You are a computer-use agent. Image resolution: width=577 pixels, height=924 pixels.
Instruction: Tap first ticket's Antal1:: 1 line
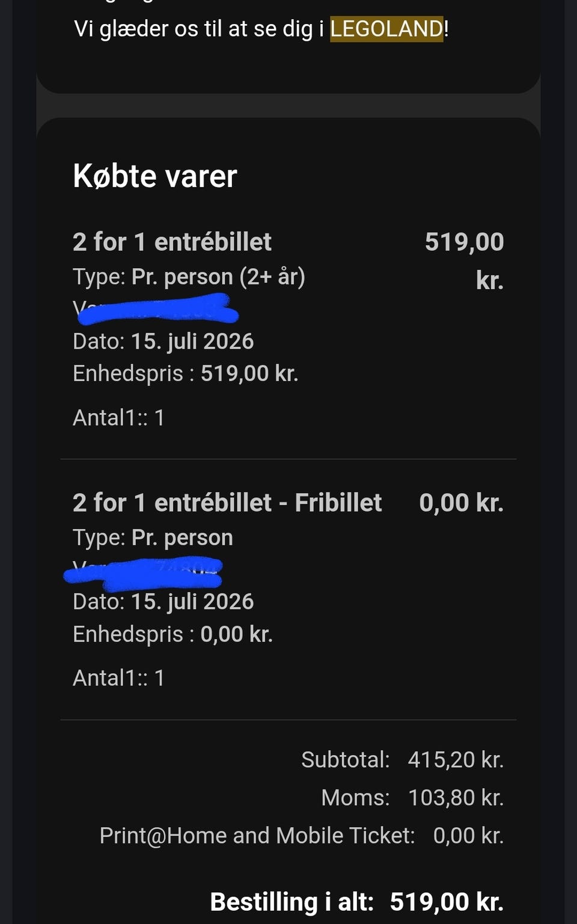[118, 418]
